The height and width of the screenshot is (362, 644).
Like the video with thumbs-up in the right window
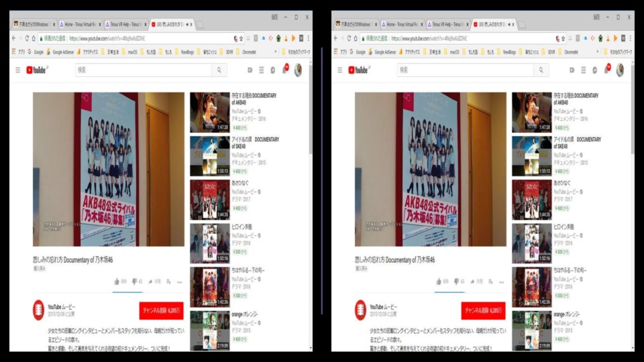point(439,282)
